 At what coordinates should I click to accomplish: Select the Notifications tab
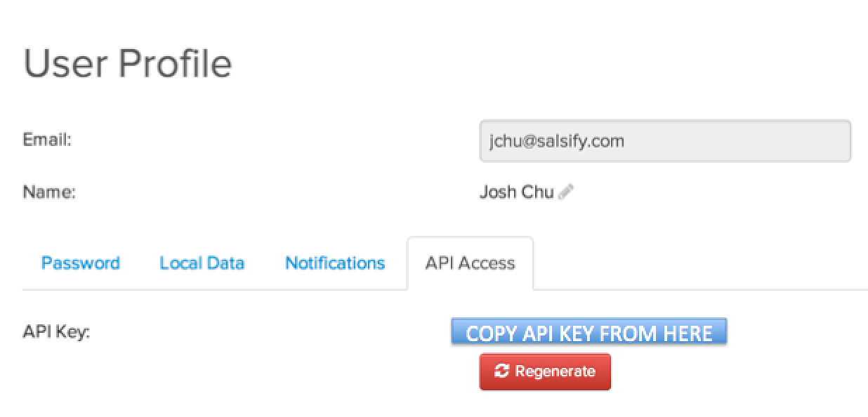(335, 263)
